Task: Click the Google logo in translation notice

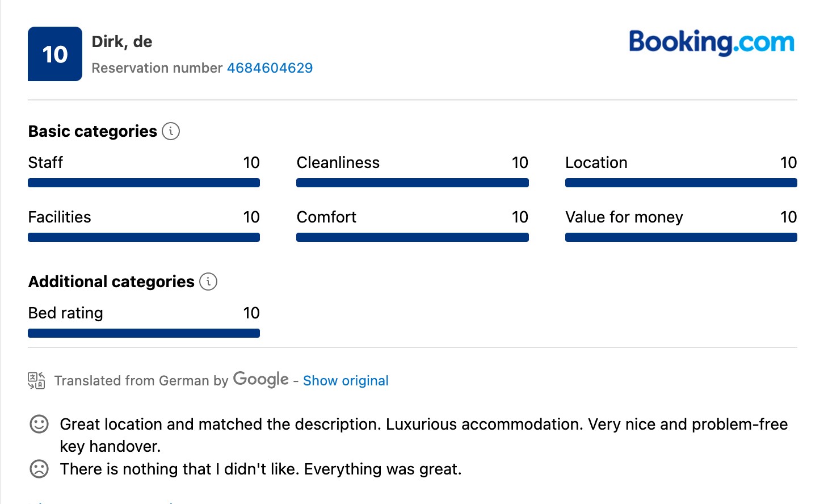Action: [261, 379]
